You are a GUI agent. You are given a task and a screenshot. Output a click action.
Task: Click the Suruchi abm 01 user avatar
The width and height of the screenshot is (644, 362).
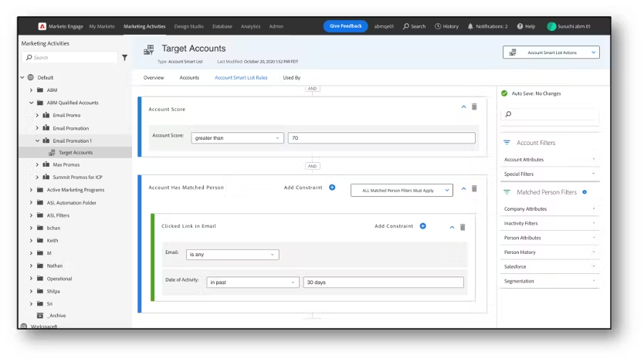click(551, 26)
